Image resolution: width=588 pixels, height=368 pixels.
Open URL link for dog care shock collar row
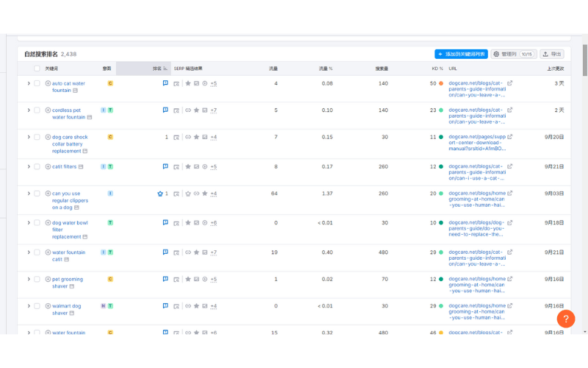[x=477, y=143]
